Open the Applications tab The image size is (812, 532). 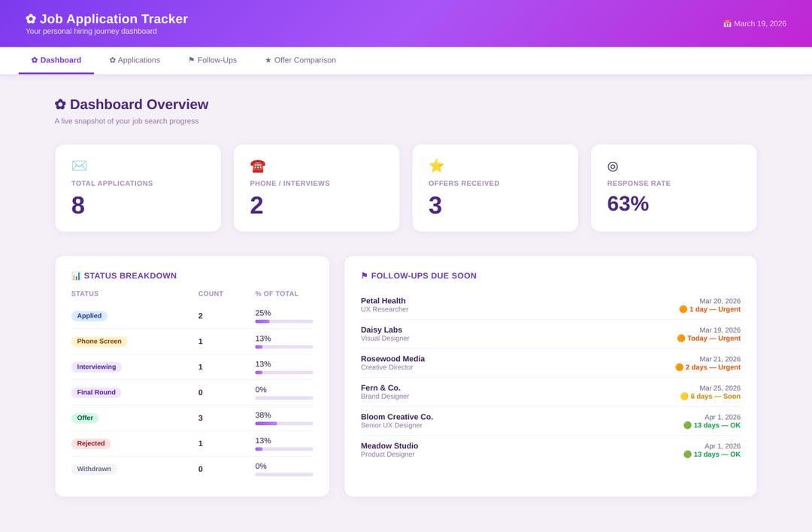[x=135, y=60]
